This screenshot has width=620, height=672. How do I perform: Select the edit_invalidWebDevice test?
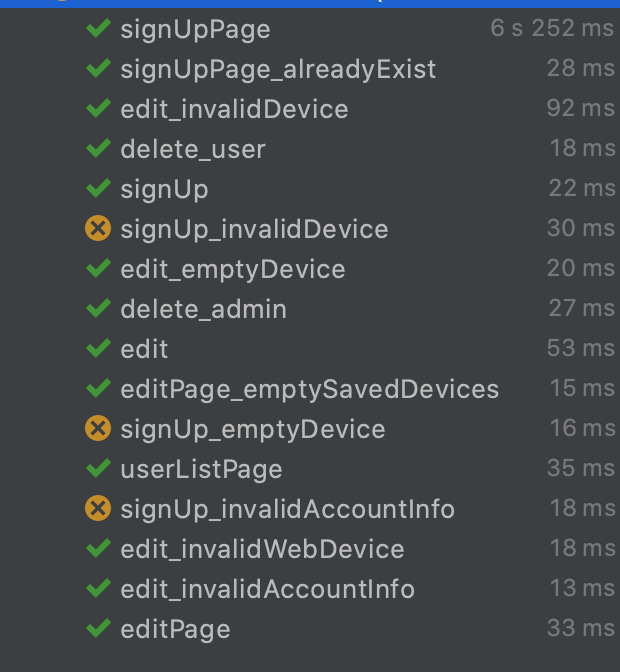click(x=262, y=549)
